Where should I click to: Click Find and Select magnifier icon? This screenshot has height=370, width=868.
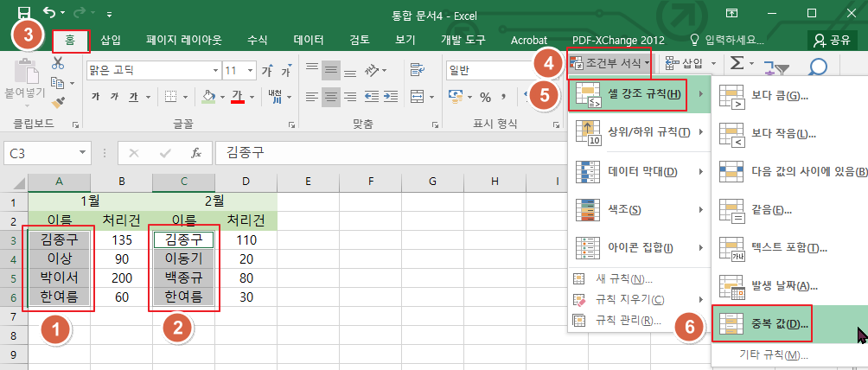817,67
